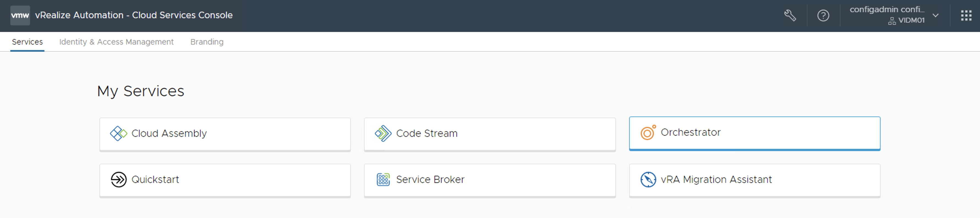
Task: Switch to the Branding tab
Action: tap(207, 42)
